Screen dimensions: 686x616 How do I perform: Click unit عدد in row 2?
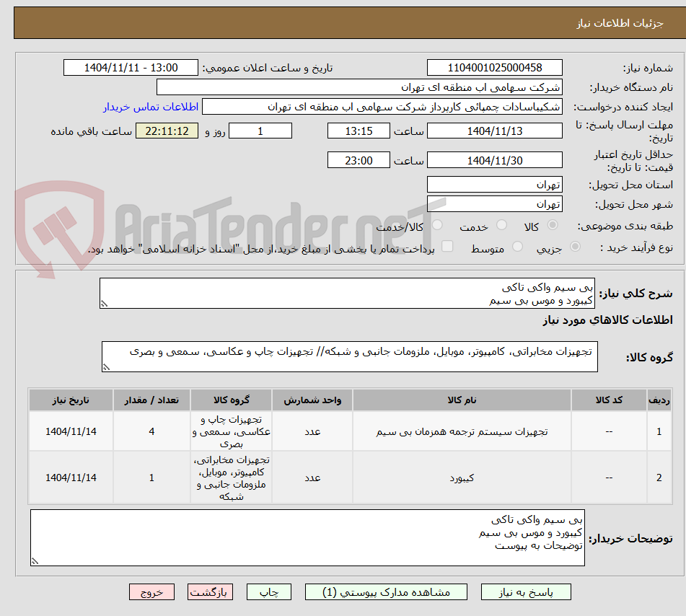(x=312, y=478)
